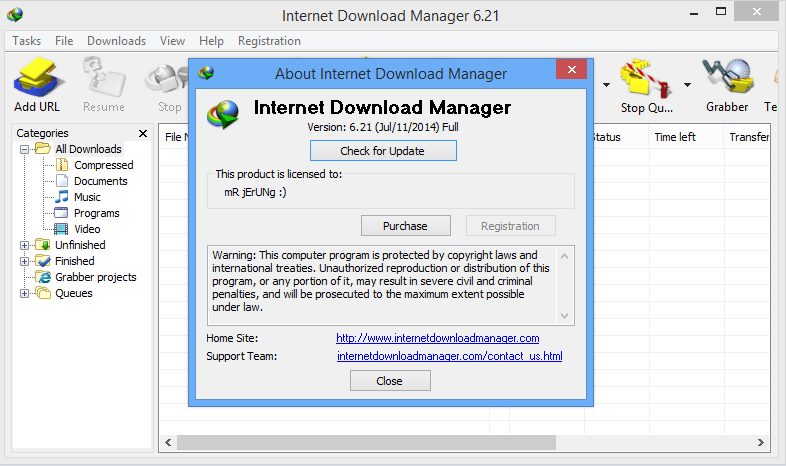
Task: Click the Grabber projects icon
Action: tap(43, 277)
